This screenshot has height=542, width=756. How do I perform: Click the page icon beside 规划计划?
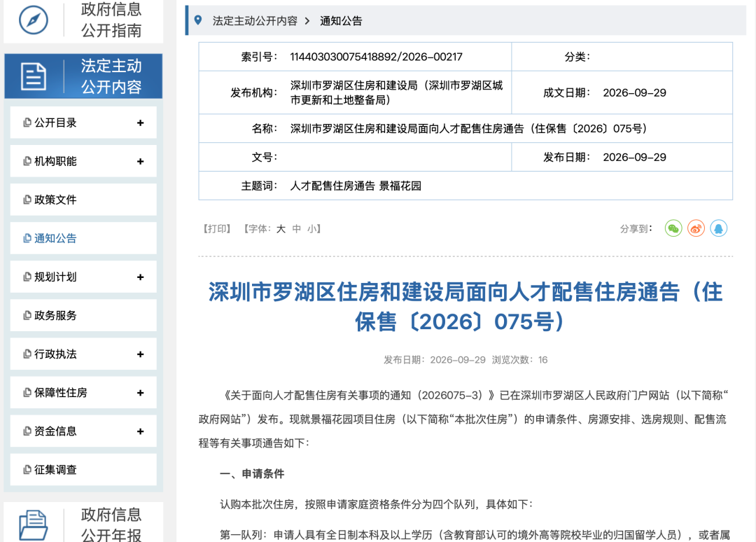pyautogui.click(x=27, y=277)
